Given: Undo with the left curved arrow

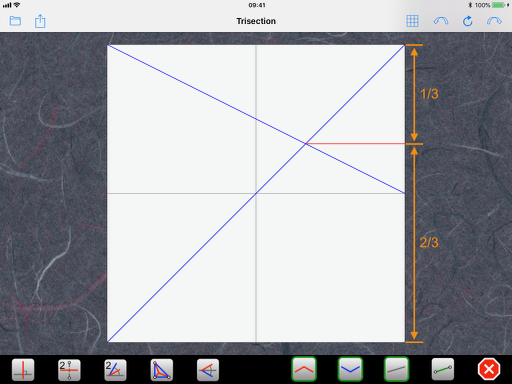Looking at the screenshot, I should [441, 21].
